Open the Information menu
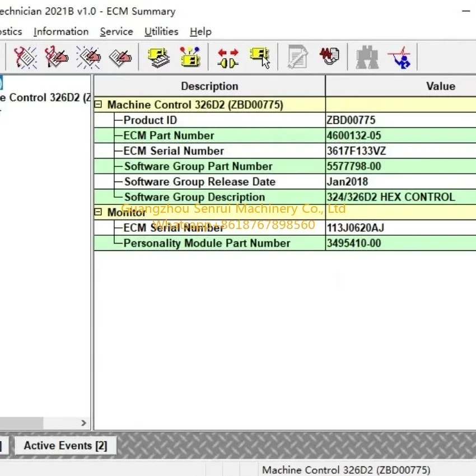The height and width of the screenshot is (476, 476). [x=61, y=31]
